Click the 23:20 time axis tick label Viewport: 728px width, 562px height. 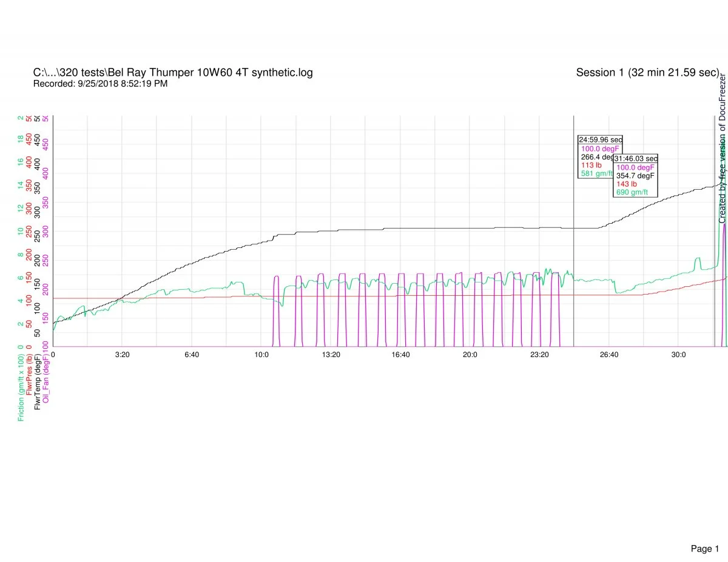point(539,354)
